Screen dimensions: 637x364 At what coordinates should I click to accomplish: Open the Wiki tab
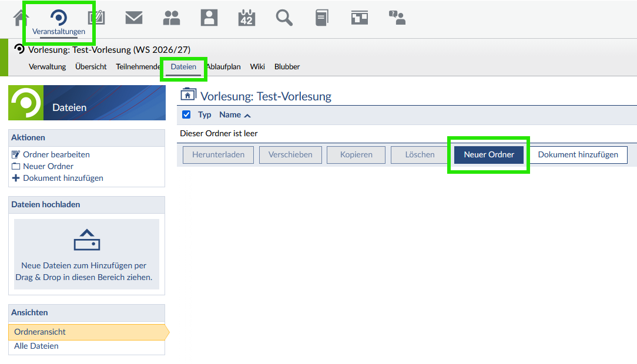click(x=257, y=67)
